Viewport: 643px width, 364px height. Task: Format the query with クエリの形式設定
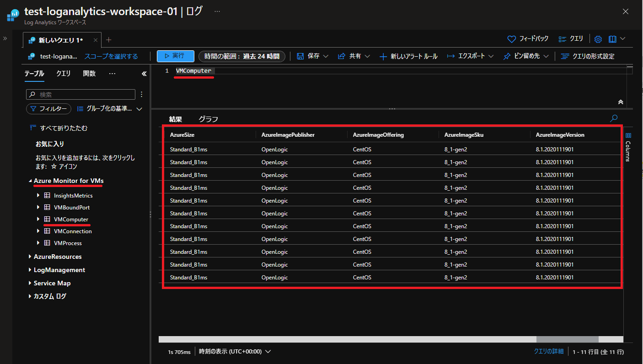[588, 56]
